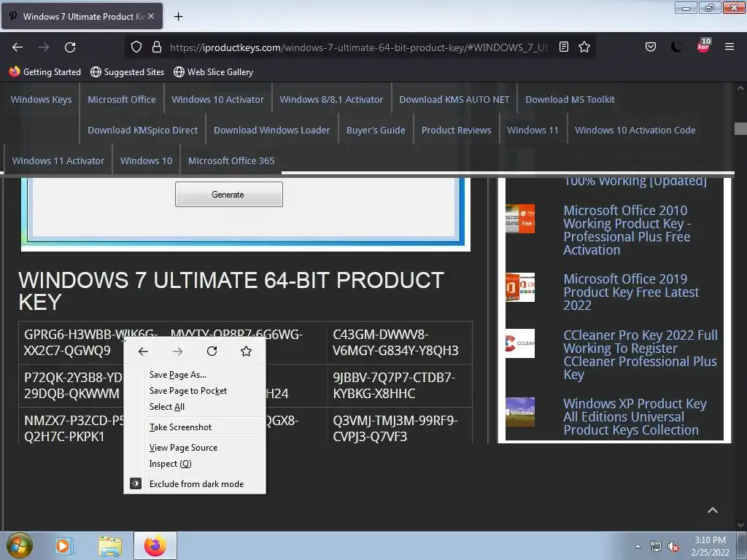Open Windows XP Product Key article link
This screenshot has height=560, width=747.
(x=635, y=416)
